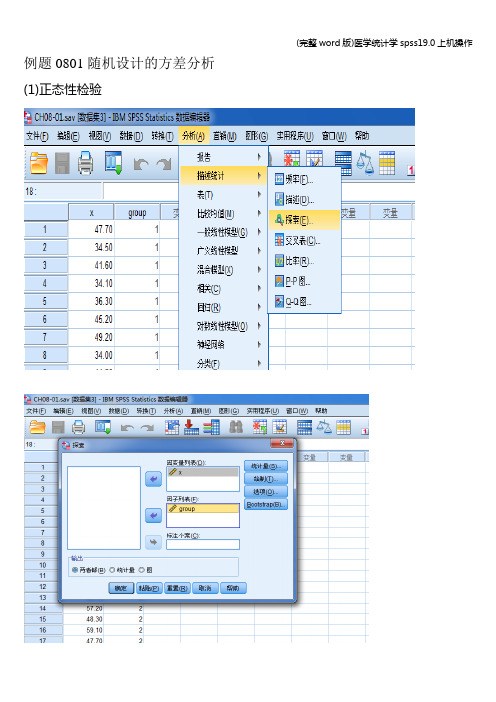Click Insert Variable icon in lower window
The image size is (496, 702).
coord(280,427)
